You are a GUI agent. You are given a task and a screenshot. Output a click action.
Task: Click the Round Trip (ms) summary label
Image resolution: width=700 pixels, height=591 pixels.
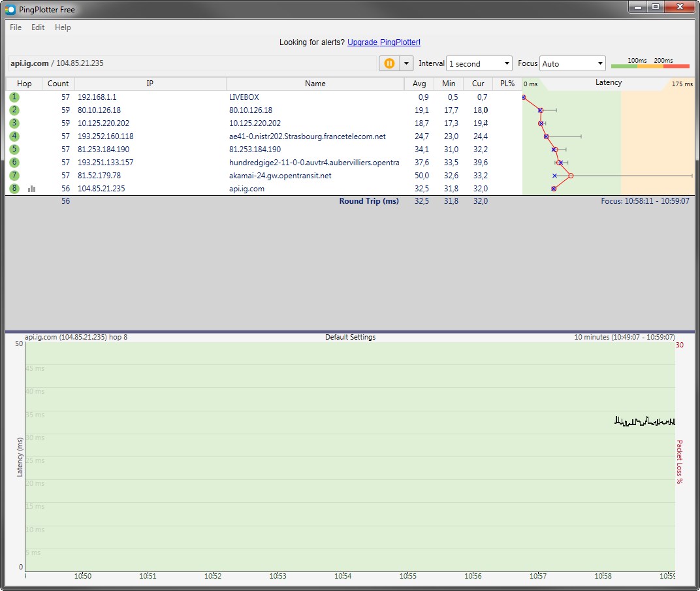click(369, 201)
